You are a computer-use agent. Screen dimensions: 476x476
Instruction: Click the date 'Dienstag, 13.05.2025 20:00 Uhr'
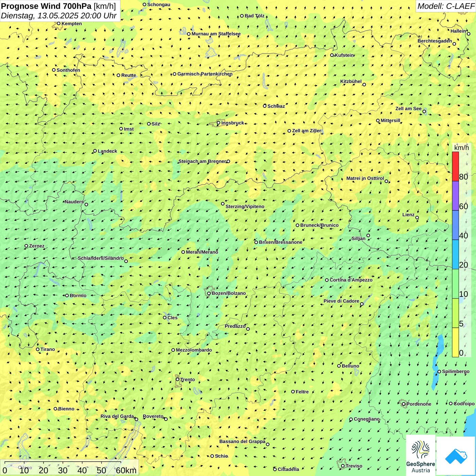59,16
